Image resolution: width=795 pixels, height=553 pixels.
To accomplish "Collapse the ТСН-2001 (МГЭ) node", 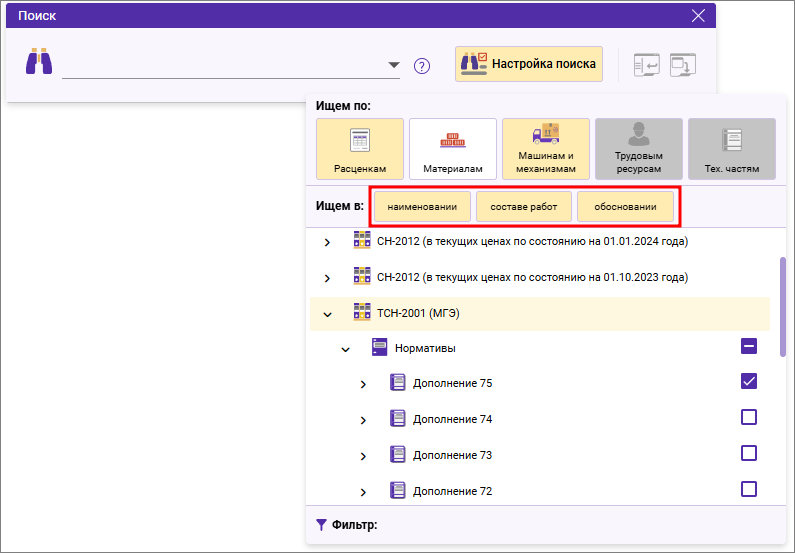I will pos(327,314).
